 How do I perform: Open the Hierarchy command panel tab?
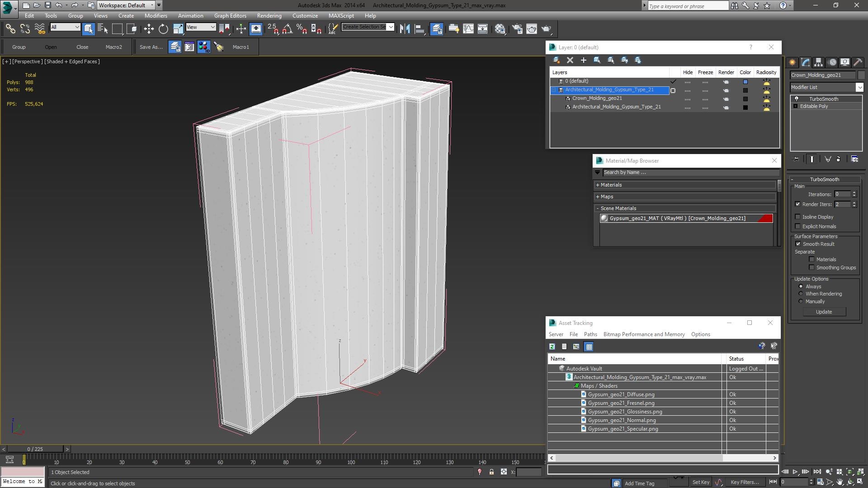[x=818, y=62]
